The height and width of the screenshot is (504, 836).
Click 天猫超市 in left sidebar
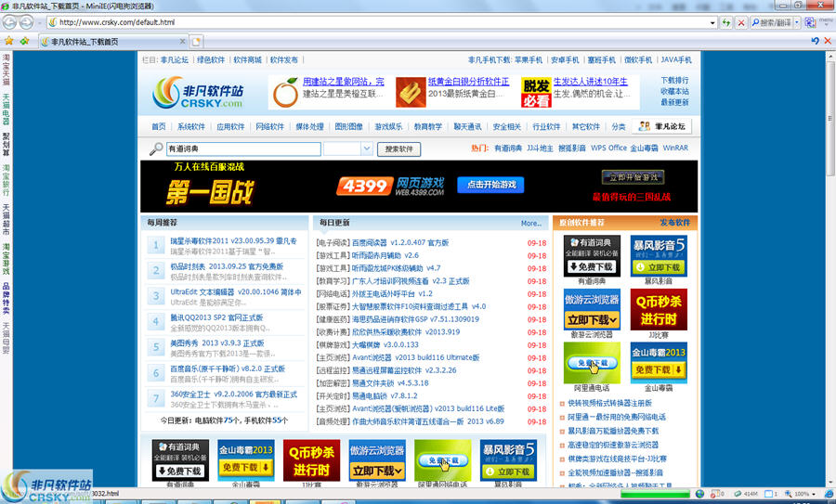[6, 219]
